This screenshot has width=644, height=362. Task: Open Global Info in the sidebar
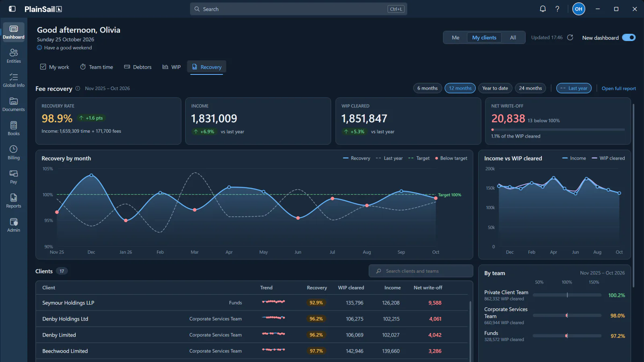[x=14, y=80]
